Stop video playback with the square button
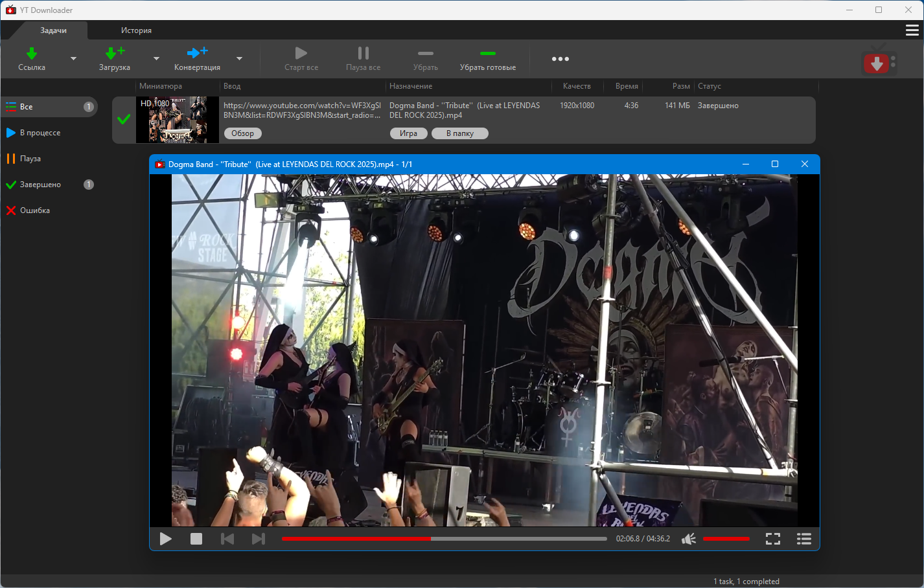 196,539
